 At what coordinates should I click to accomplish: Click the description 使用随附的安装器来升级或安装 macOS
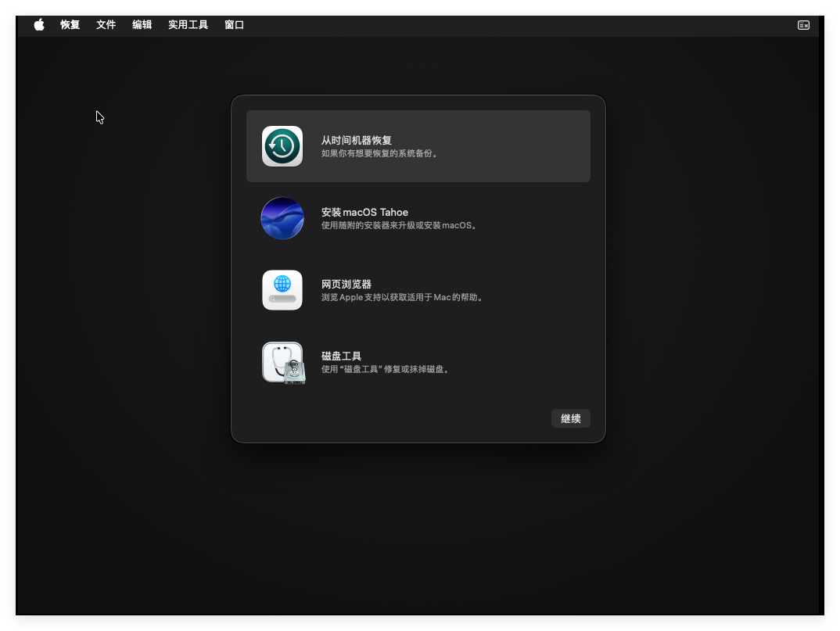click(399, 225)
